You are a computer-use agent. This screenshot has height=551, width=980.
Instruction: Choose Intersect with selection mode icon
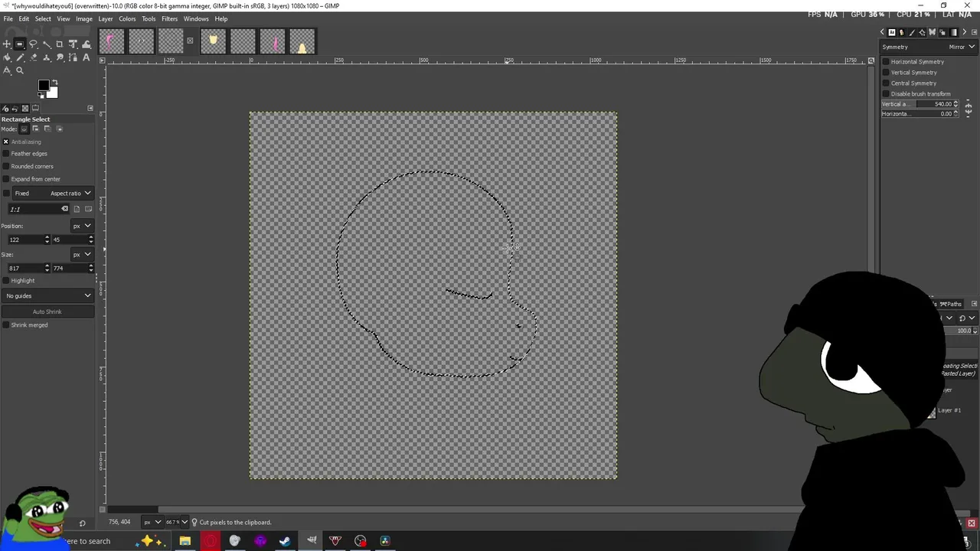tap(60, 129)
